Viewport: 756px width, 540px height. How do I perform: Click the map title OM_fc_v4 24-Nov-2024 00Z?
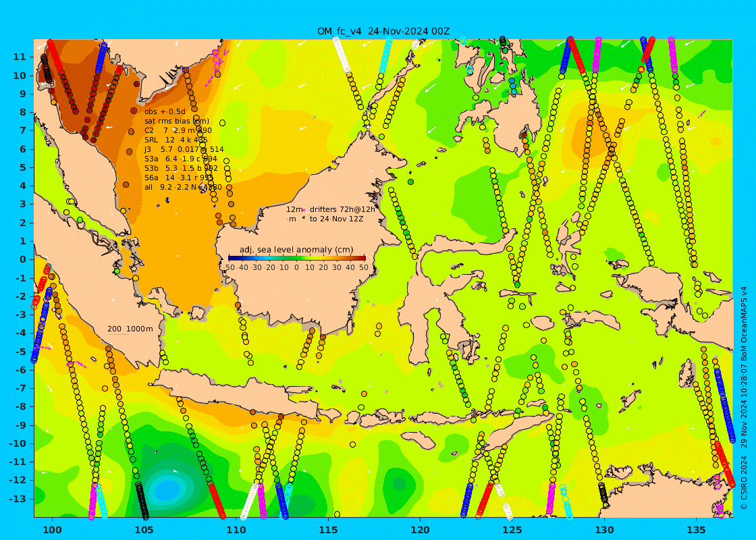(383, 31)
